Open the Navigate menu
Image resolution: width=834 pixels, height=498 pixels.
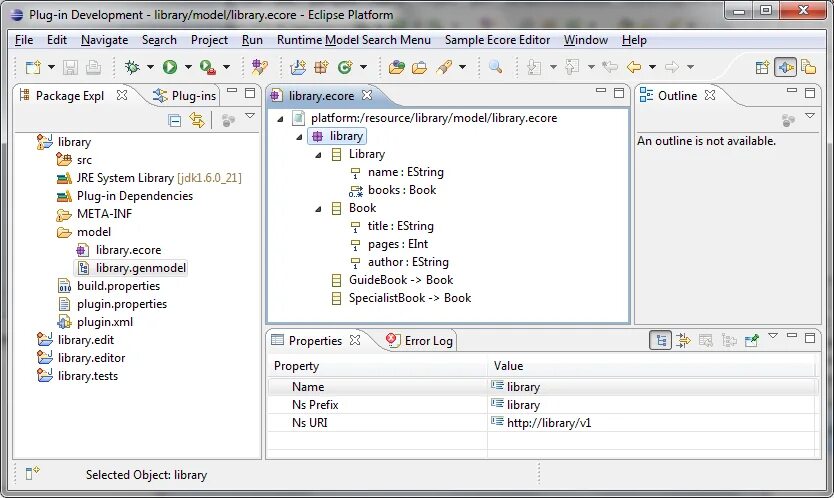pos(104,40)
